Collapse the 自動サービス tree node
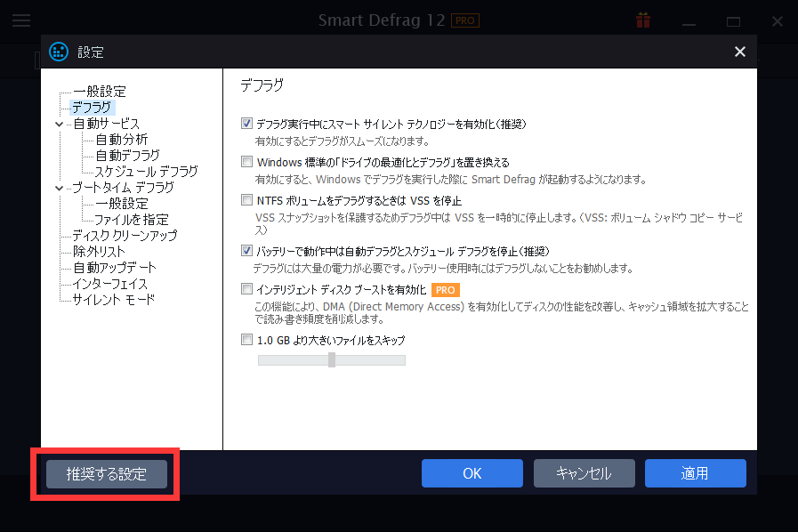Image resolution: width=798 pixels, height=532 pixels. [x=59, y=124]
